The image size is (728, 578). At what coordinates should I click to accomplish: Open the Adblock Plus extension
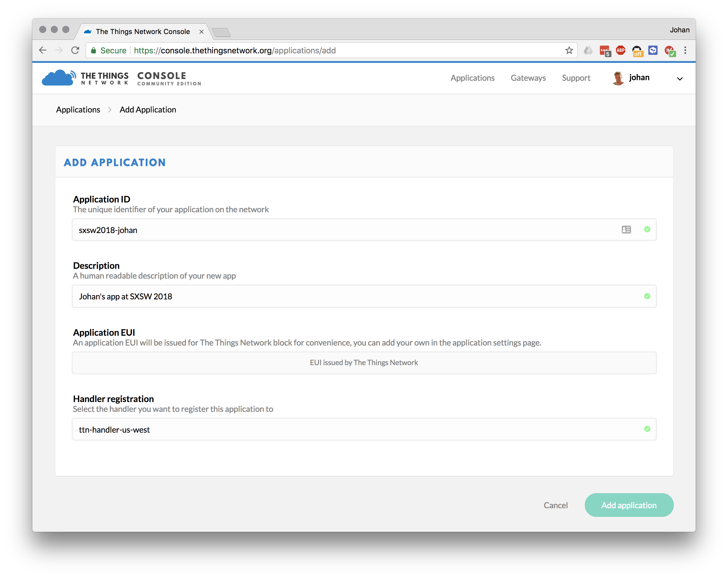[620, 50]
